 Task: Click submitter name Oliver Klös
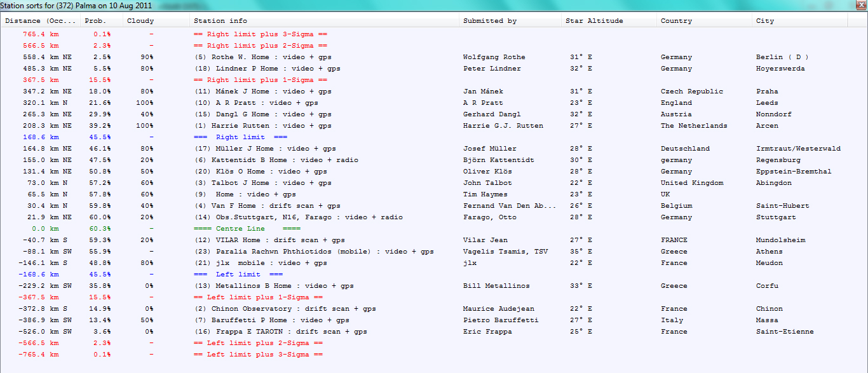pos(487,172)
